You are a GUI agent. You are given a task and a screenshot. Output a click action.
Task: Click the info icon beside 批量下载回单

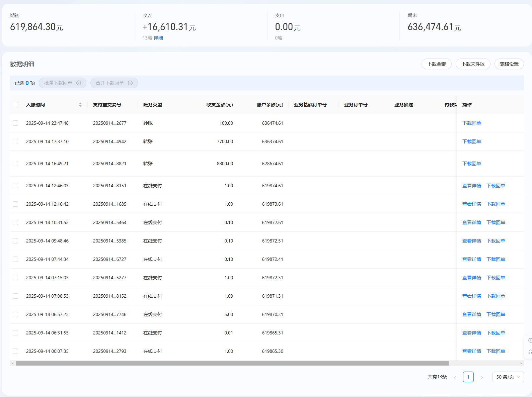click(x=79, y=83)
